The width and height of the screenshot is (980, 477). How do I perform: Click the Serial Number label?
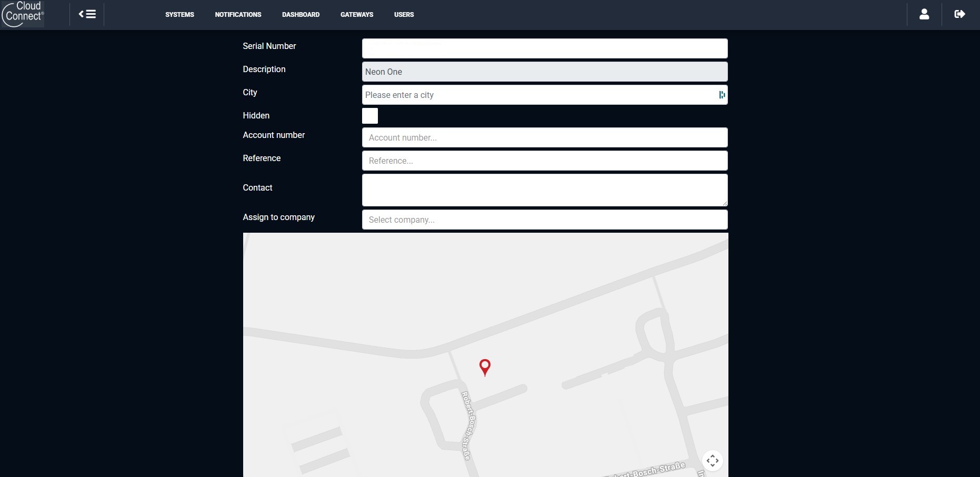[x=269, y=46]
